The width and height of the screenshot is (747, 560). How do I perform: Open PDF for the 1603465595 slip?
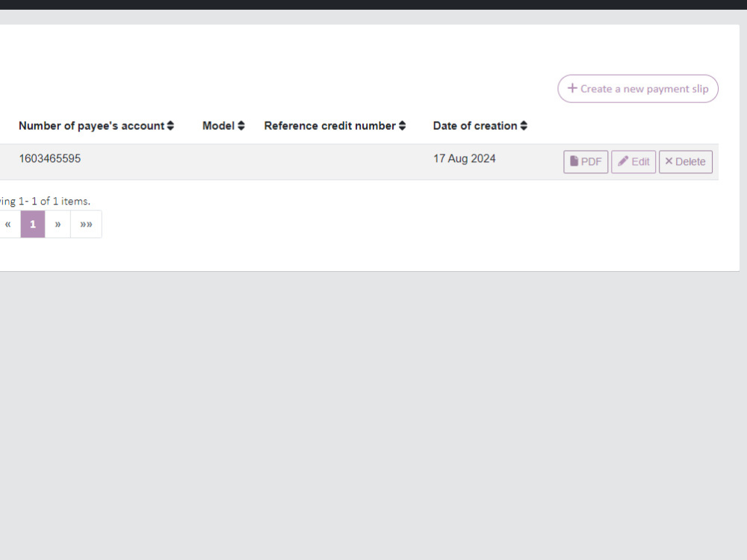click(586, 161)
